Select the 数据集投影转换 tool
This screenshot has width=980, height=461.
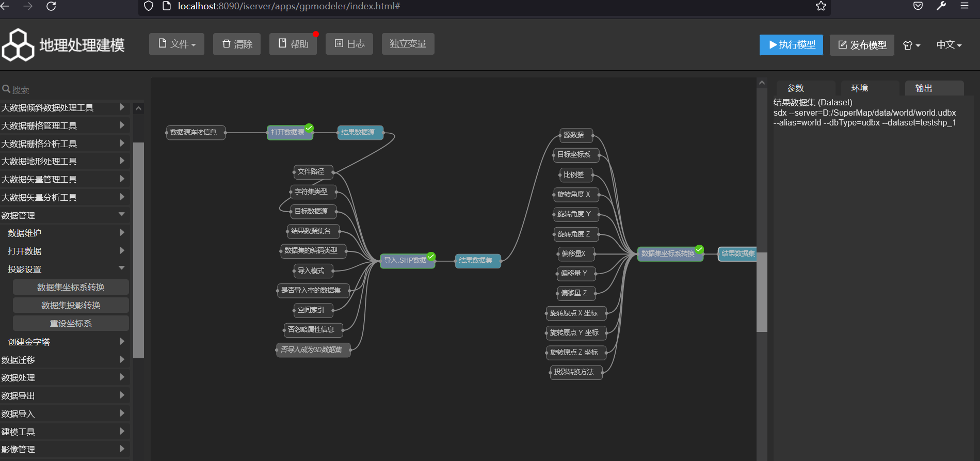[x=71, y=305]
